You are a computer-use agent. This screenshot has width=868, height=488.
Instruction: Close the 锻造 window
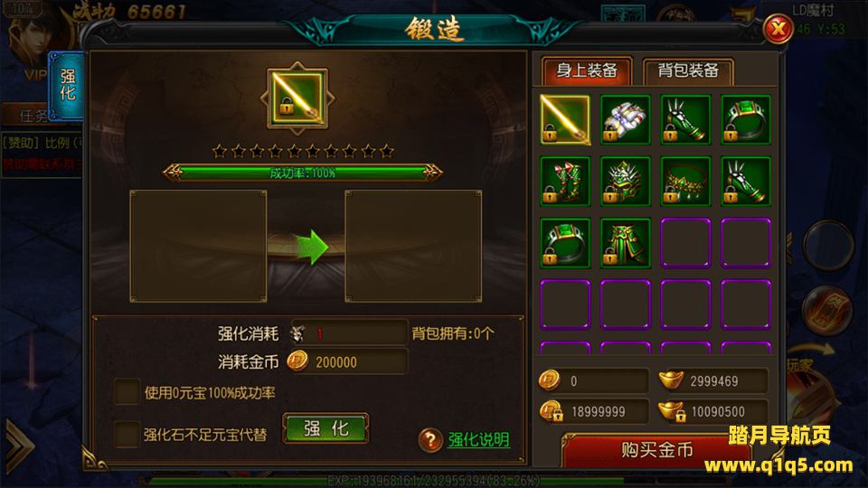point(778,28)
